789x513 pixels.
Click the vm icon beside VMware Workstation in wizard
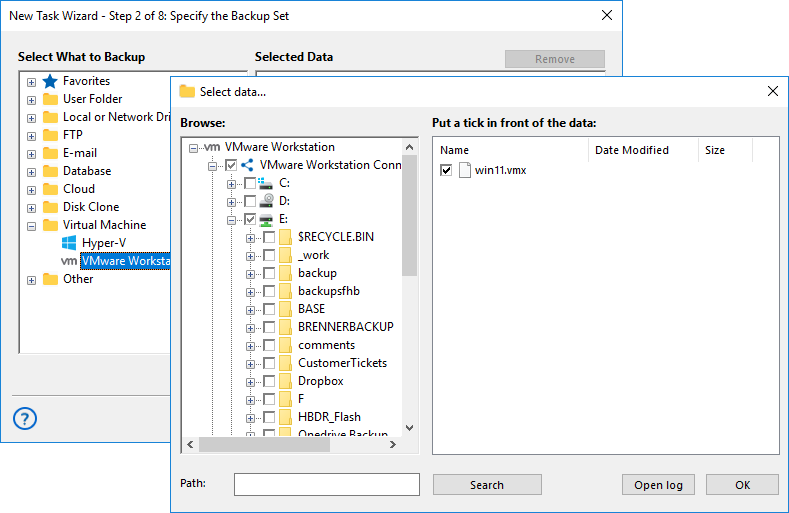click(x=69, y=261)
